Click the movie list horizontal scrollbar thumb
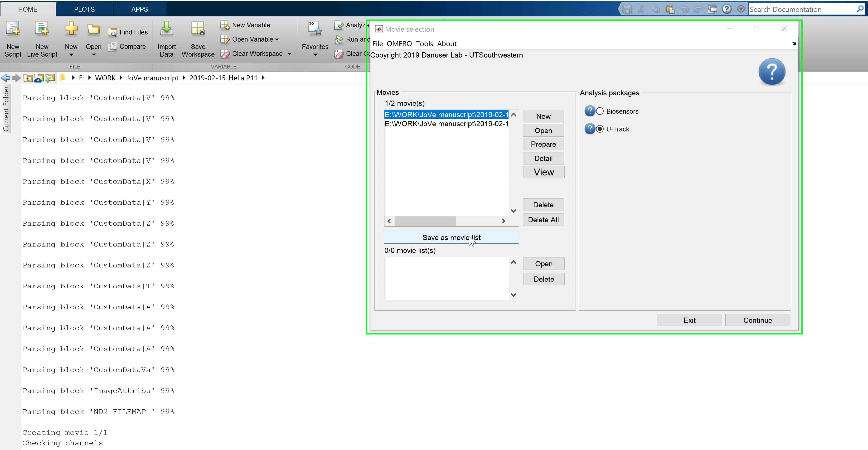868x450 pixels. tap(425, 221)
